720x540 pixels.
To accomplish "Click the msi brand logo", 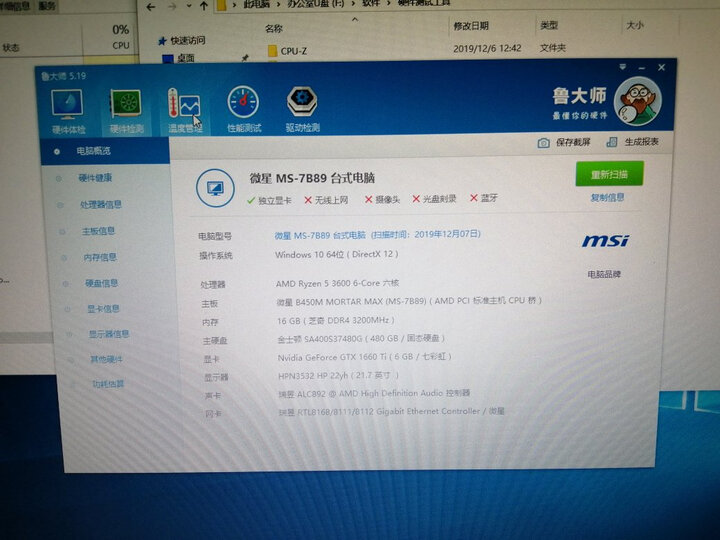I will click(x=605, y=240).
